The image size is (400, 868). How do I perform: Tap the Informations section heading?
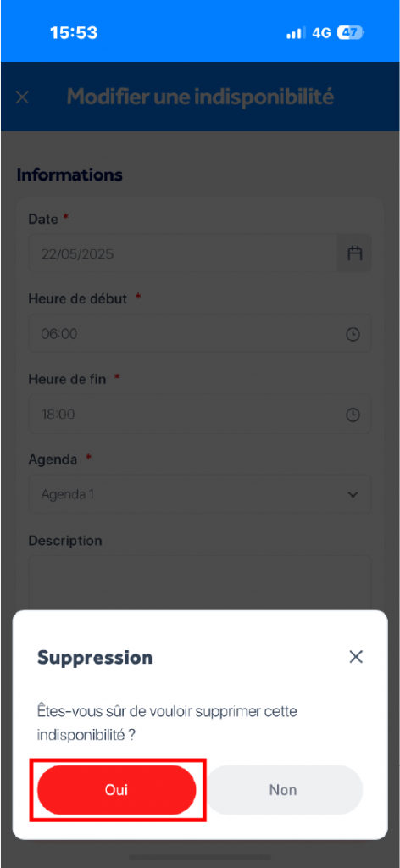click(x=69, y=175)
